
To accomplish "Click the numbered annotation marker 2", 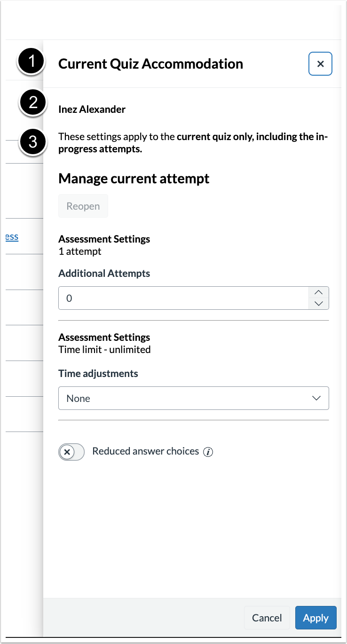I will pos(32,102).
